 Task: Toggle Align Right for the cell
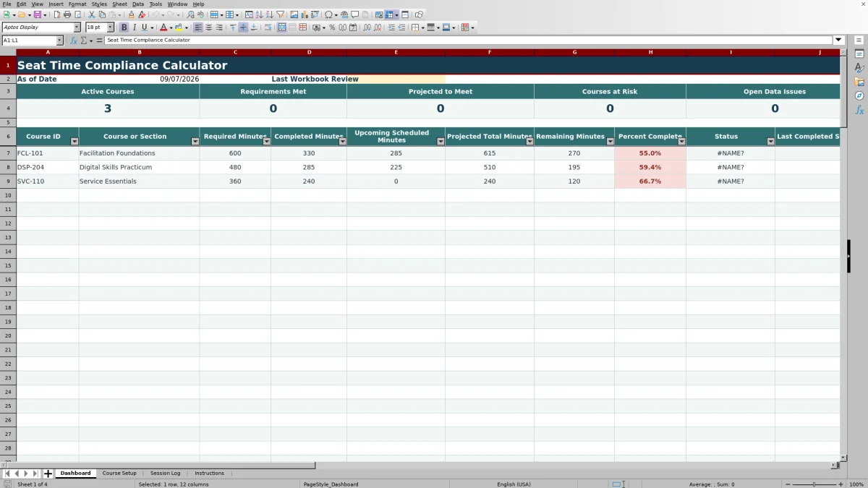pos(219,27)
